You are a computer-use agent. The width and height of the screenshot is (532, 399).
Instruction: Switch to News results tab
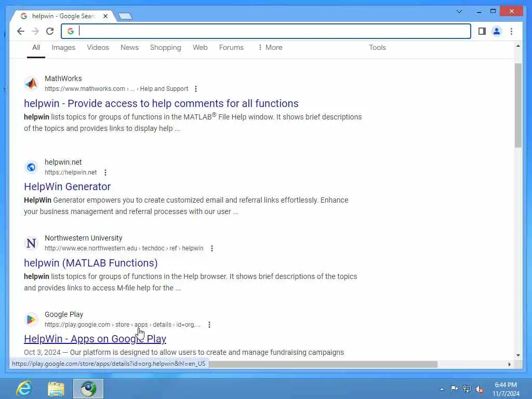click(x=129, y=47)
